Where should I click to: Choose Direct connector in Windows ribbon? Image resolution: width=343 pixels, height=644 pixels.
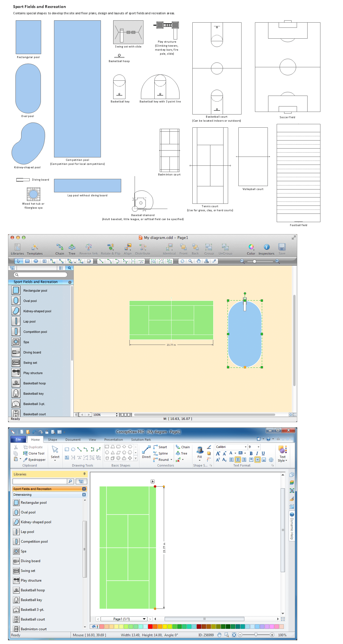coord(146,453)
